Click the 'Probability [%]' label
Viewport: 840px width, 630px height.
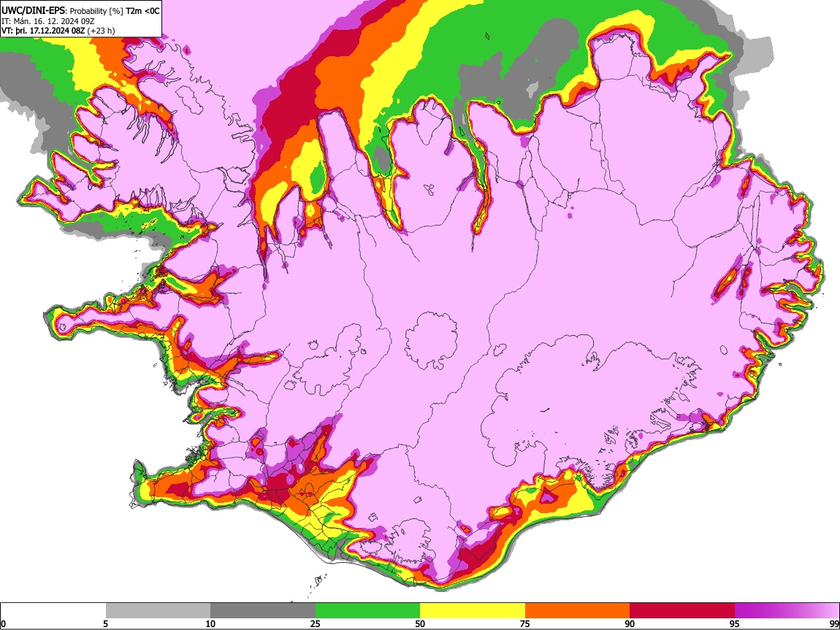click(96, 11)
